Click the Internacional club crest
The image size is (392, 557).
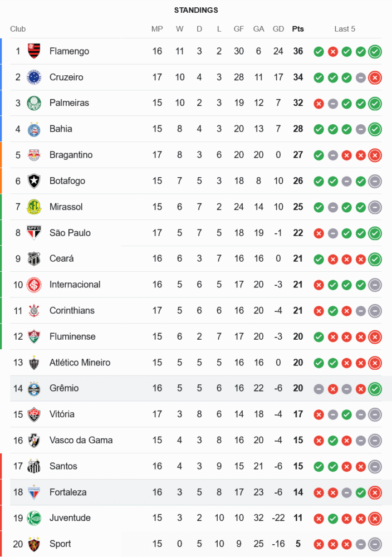35,285
